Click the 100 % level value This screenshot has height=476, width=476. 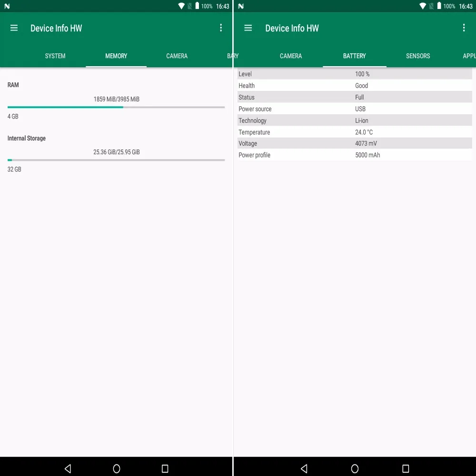[362, 74]
